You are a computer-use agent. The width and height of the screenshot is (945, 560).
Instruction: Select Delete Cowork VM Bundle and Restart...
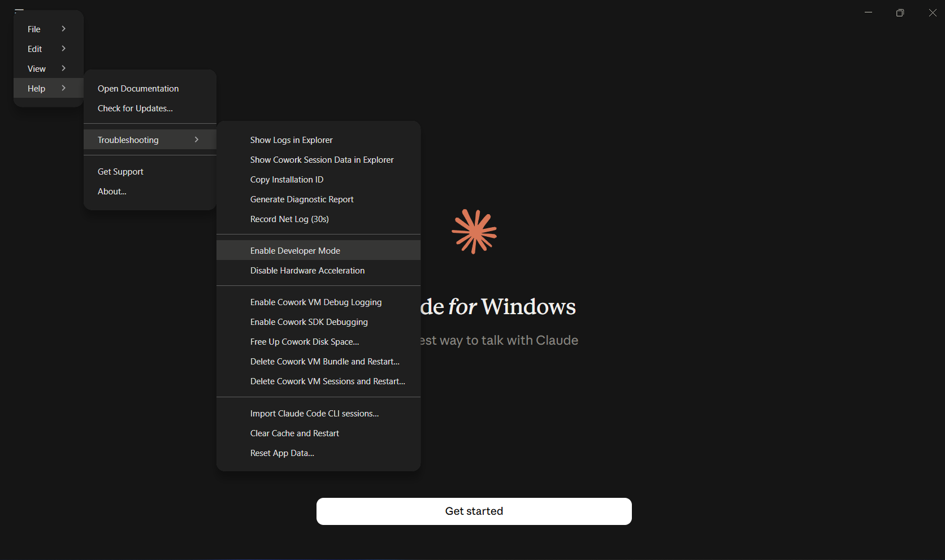(x=318, y=361)
